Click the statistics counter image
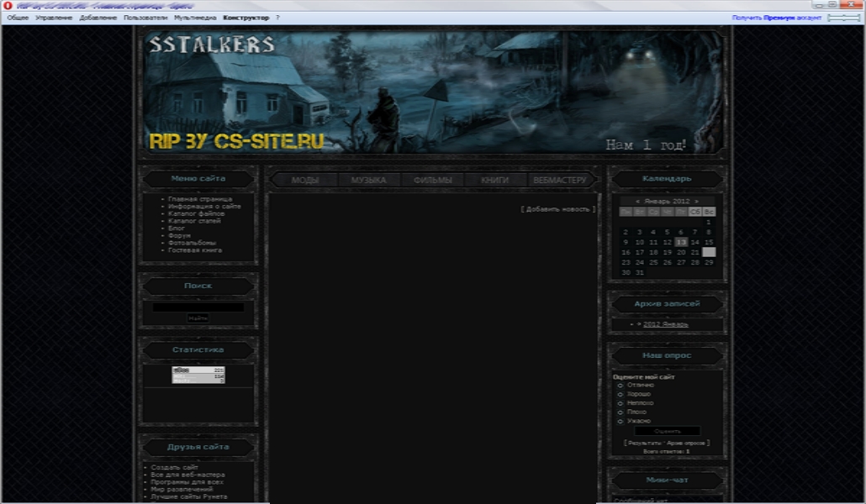The image size is (866, 504). [198, 375]
